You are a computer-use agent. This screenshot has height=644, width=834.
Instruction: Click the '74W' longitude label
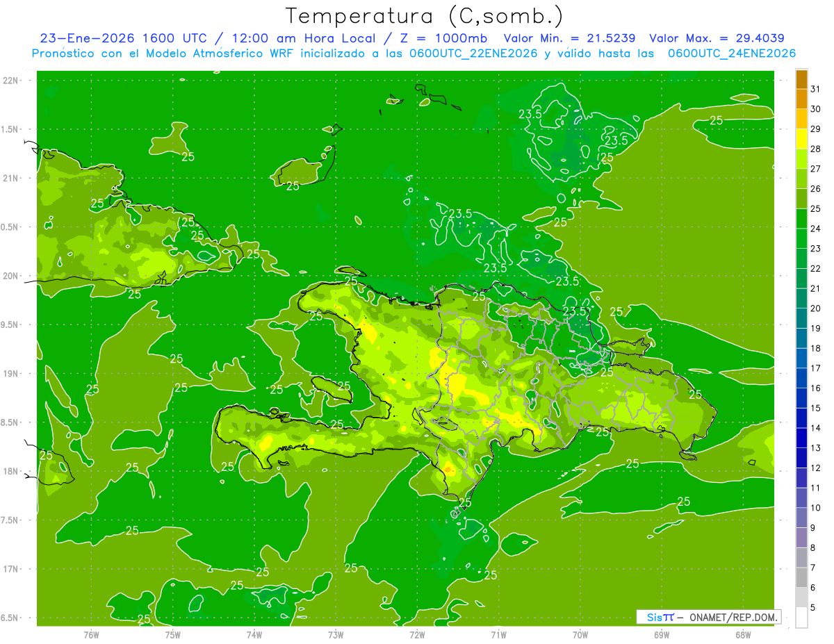(x=254, y=635)
